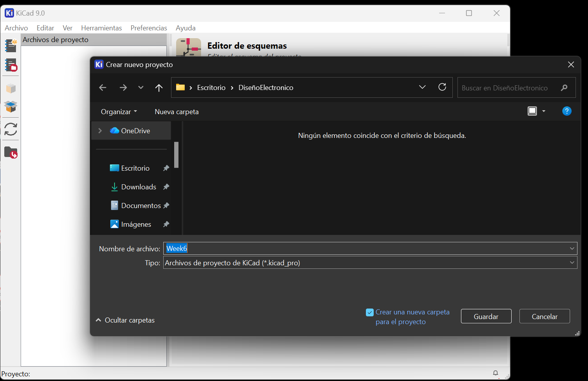Click the Nueva carpeta button

point(177,112)
